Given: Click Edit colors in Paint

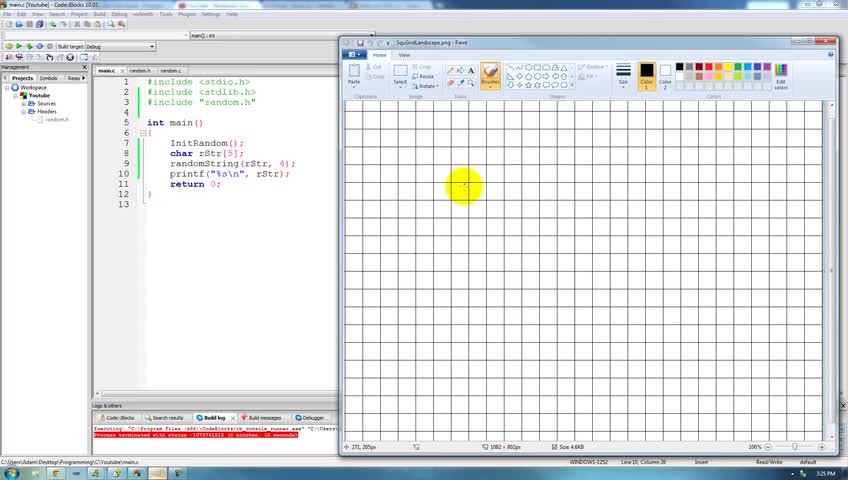Looking at the screenshot, I should (780, 76).
